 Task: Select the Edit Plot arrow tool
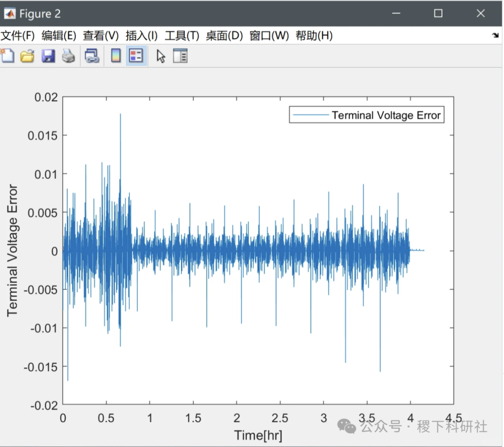pos(161,56)
